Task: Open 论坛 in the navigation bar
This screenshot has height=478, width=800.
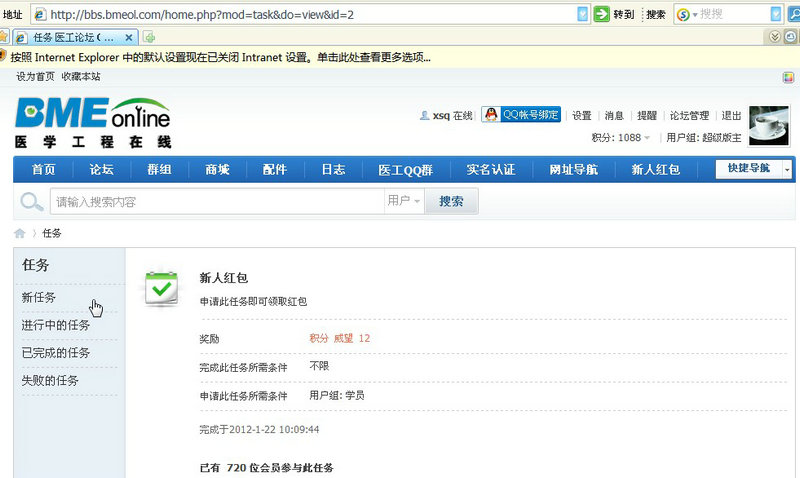Action: (x=101, y=170)
